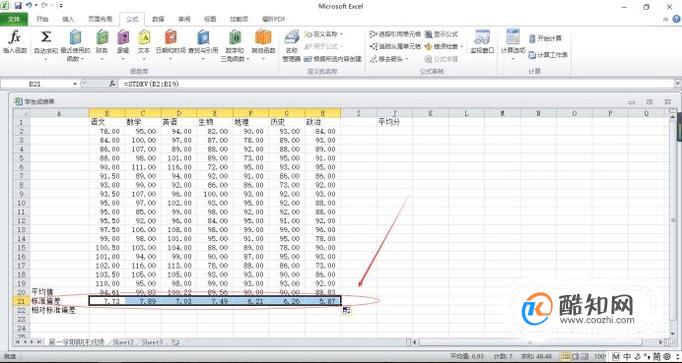Click the 开始计算 calculate now button
The width and height of the screenshot is (682, 363).
pyautogui.click(x=545, y=38)
